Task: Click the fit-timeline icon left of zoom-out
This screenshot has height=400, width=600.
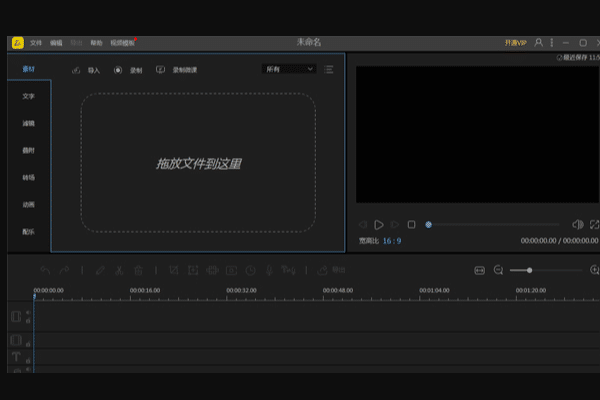Action: 479,270
